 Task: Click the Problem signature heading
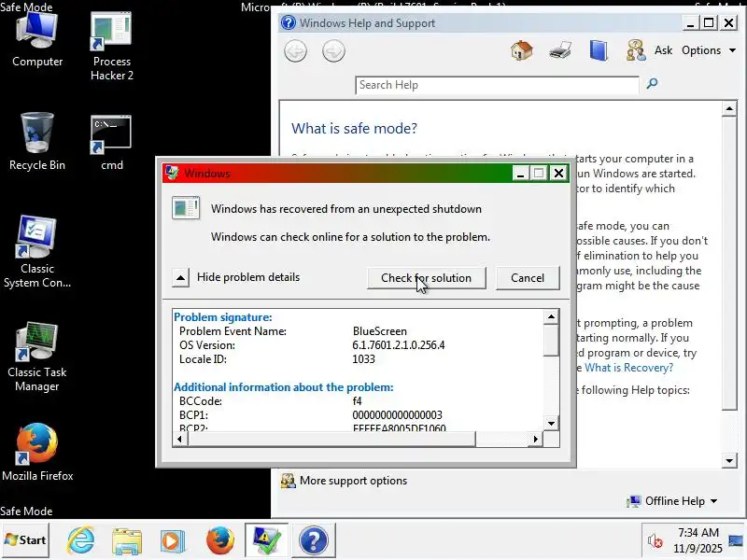[223, 317]
